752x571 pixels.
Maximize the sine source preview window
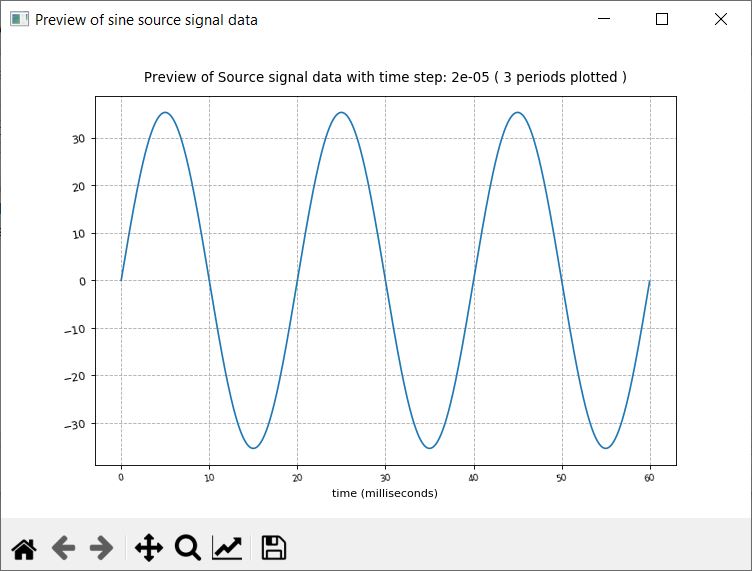coord(661,19)
